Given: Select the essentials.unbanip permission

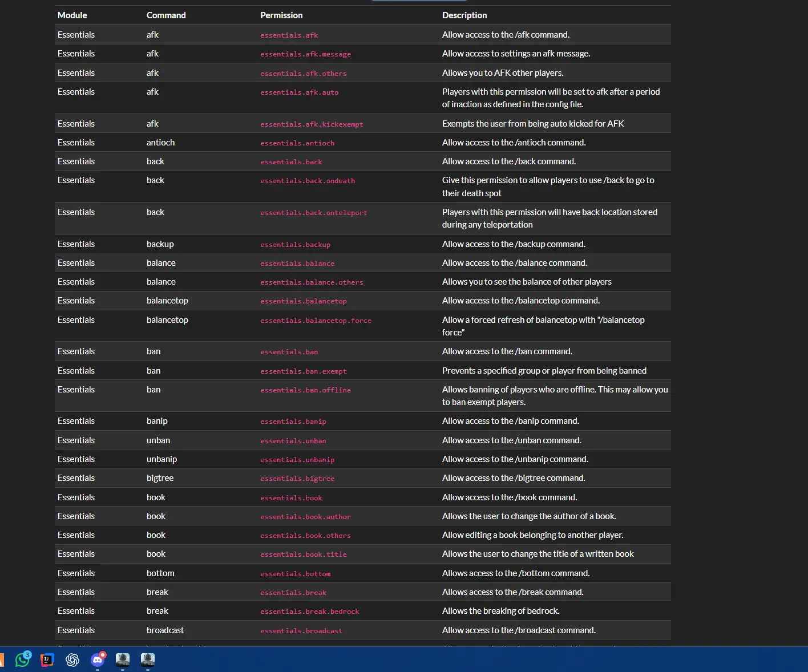Looking at the screenshot, I should [297, 460].
